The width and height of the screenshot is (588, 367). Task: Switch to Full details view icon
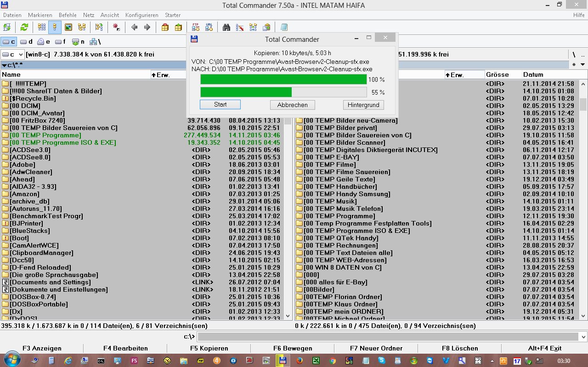pyautogui.click(x=55, y=27)
